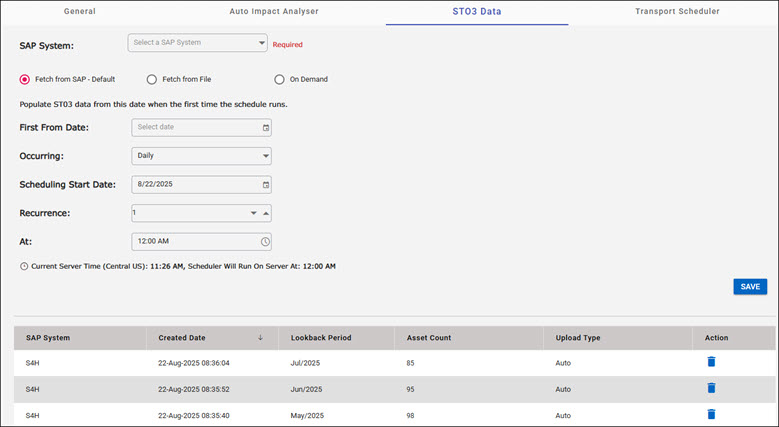Open Scheduling Start Date calendar icon
The image size is (779, 427).
(x=265, y=185)
